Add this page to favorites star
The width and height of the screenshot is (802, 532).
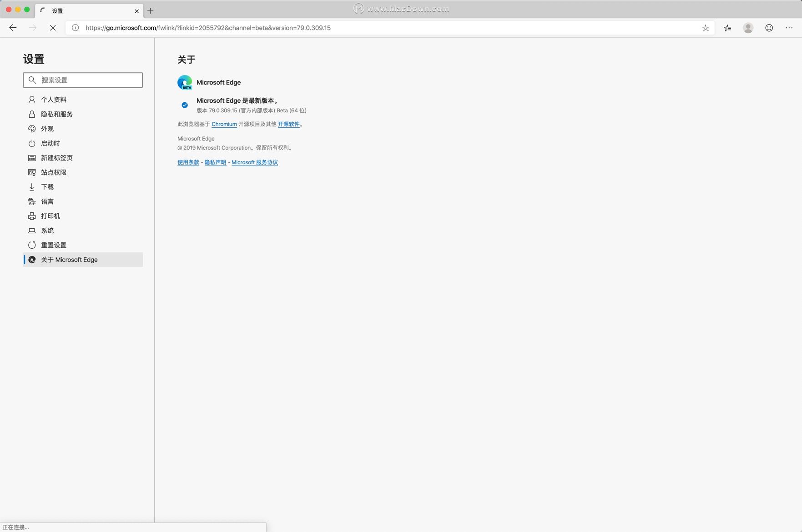pos(705,28)
